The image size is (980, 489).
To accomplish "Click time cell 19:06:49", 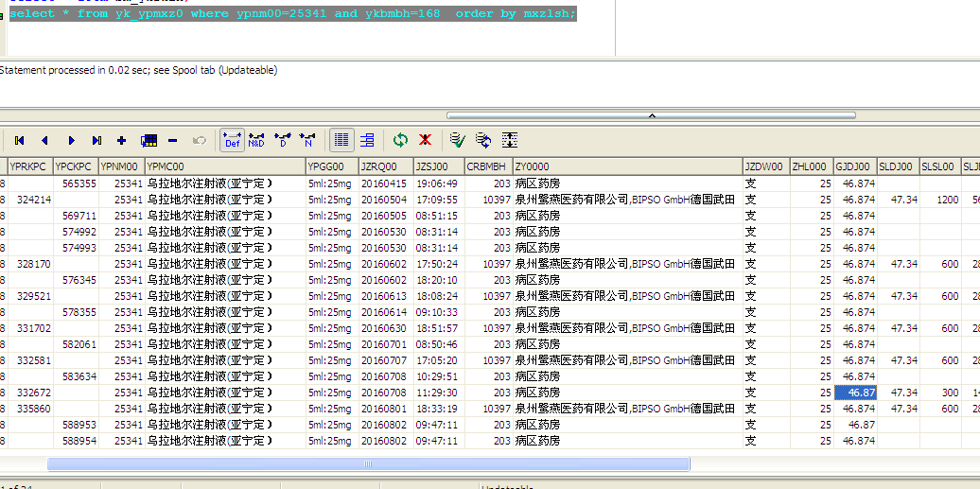I will [x=439, y=183].
